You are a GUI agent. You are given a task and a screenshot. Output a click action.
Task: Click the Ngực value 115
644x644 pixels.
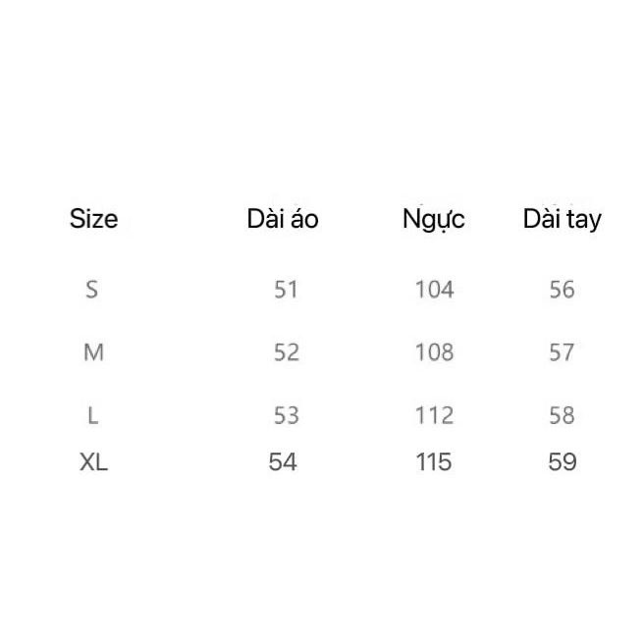point(433,461)
